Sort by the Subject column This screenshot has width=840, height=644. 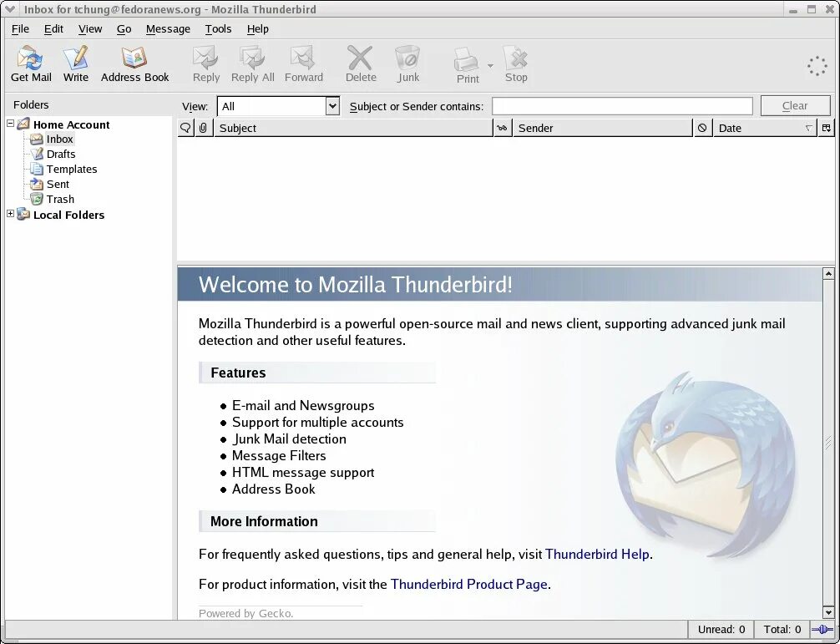[353, 128]
